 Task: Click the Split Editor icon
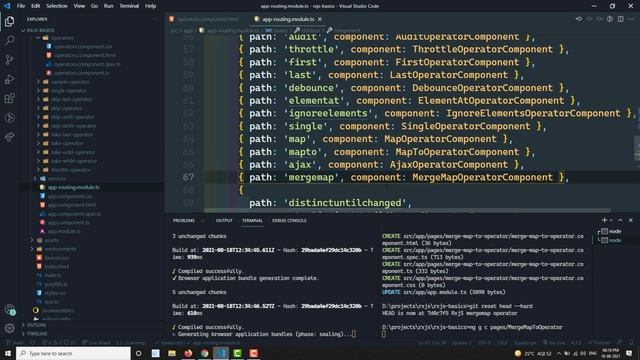coord(620,19)
